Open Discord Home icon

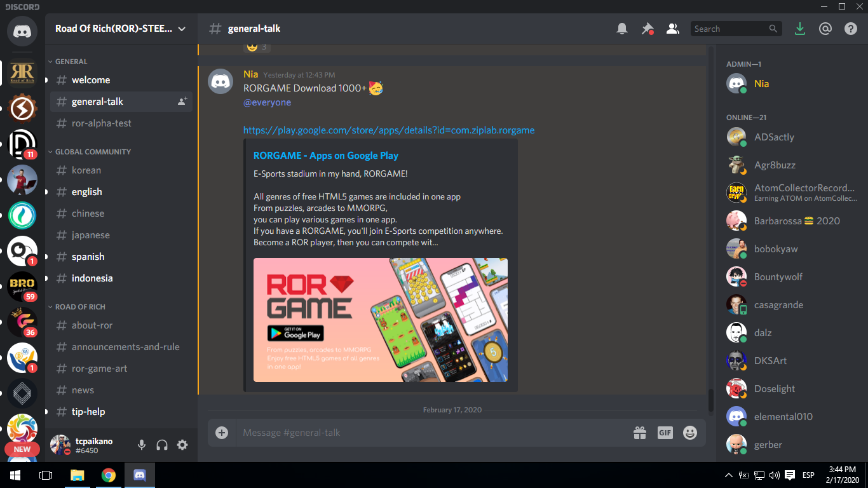[22, 30]
